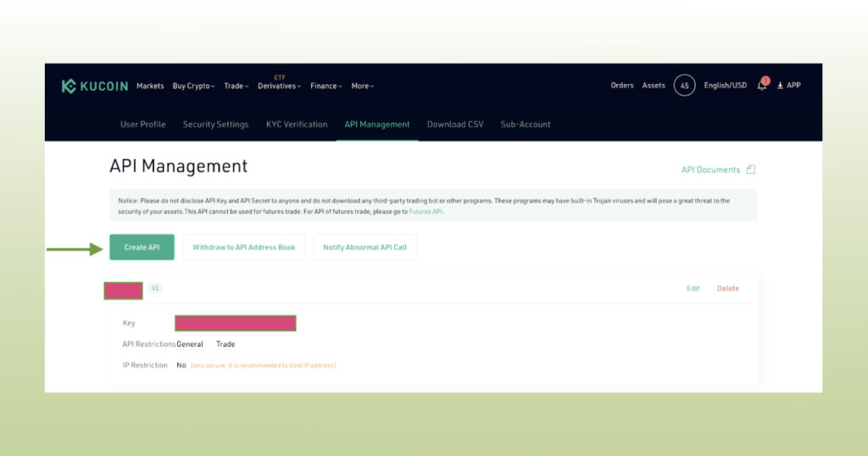Expand the More dropdown menu
Screen dimensions: 868x456
pos(363,86)
